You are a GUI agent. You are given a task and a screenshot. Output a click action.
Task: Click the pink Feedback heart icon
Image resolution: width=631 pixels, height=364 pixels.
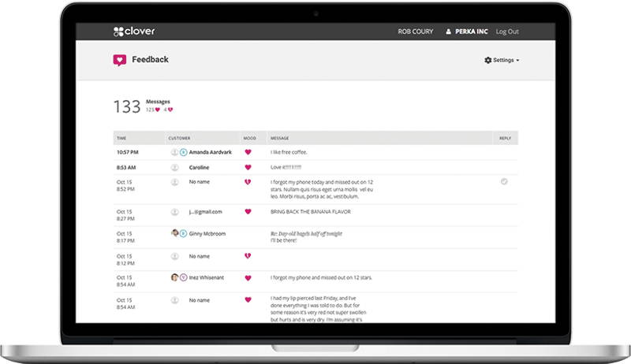click(120, 60)
